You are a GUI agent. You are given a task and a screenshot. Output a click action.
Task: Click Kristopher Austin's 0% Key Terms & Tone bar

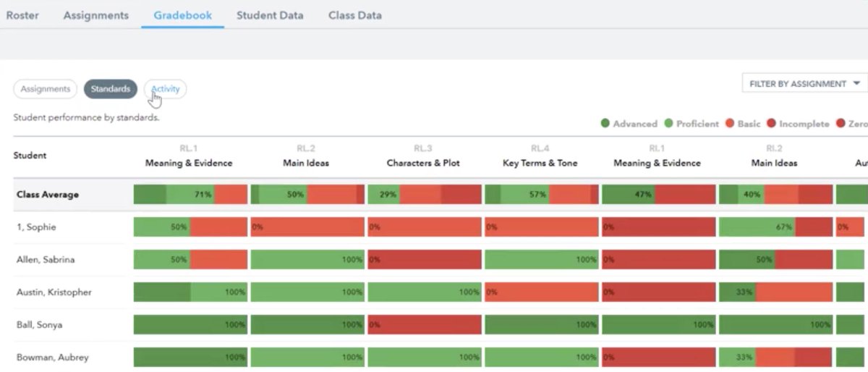pos(541,292)
